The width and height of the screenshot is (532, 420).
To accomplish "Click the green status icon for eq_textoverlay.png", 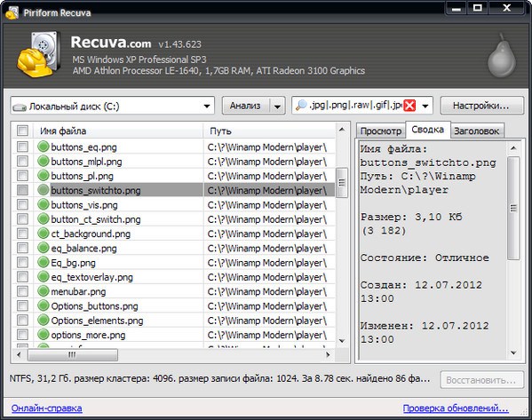I will (44, 277).
